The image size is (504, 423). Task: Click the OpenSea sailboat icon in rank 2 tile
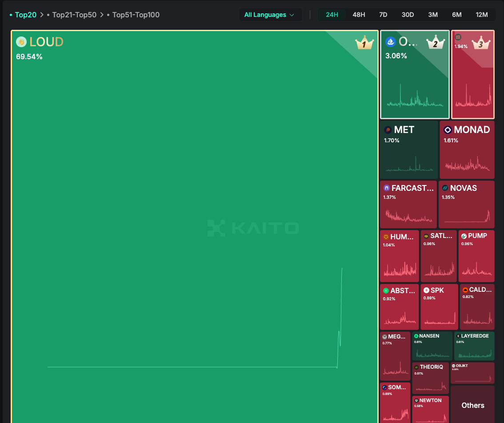tap(391, 42)
